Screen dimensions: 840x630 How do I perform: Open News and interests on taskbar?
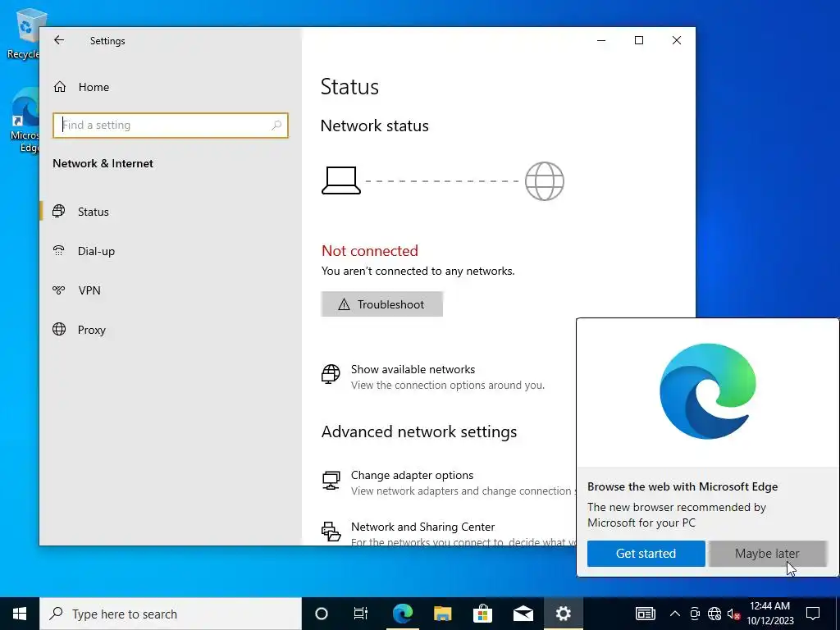click(646, 614)
